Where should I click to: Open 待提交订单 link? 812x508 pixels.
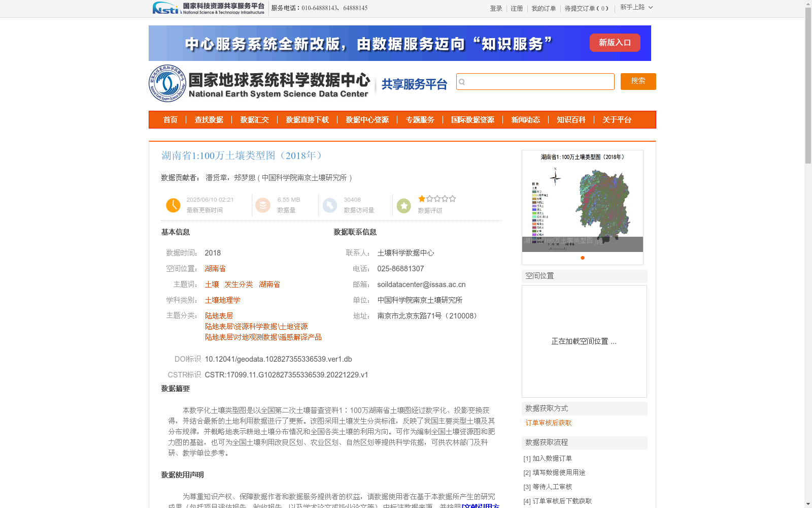[587, 9]
